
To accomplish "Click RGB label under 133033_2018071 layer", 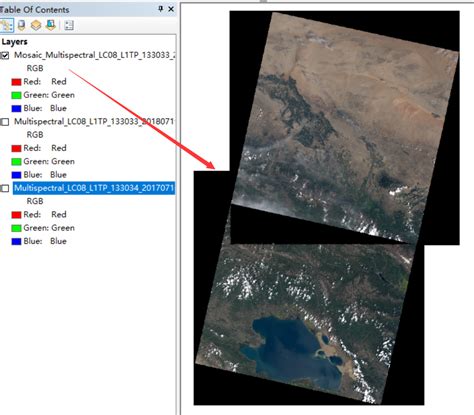I will click(x=35, y=135).
